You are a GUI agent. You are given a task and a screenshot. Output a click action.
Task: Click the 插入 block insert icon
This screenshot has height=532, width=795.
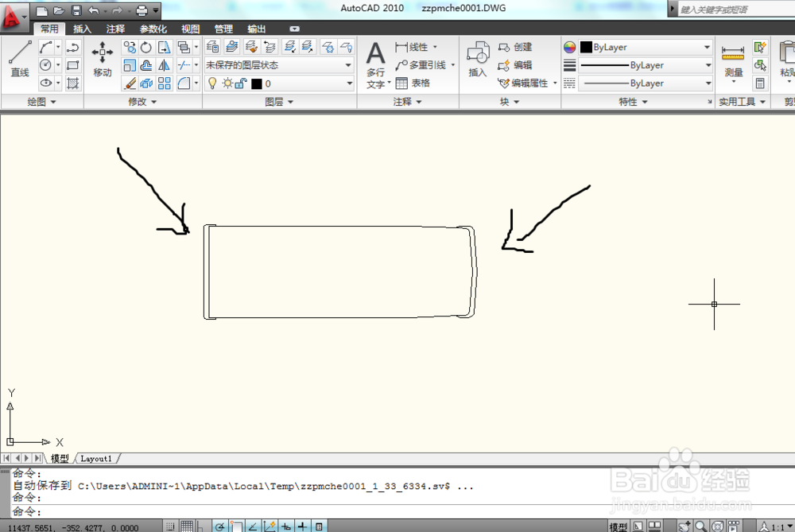[478, 60]
